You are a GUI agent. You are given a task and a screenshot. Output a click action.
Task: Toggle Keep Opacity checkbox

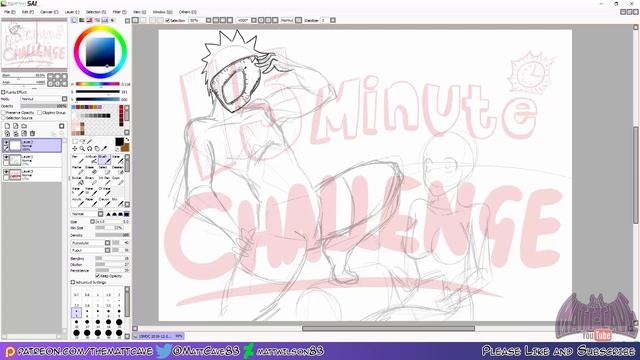click(98, 276)
